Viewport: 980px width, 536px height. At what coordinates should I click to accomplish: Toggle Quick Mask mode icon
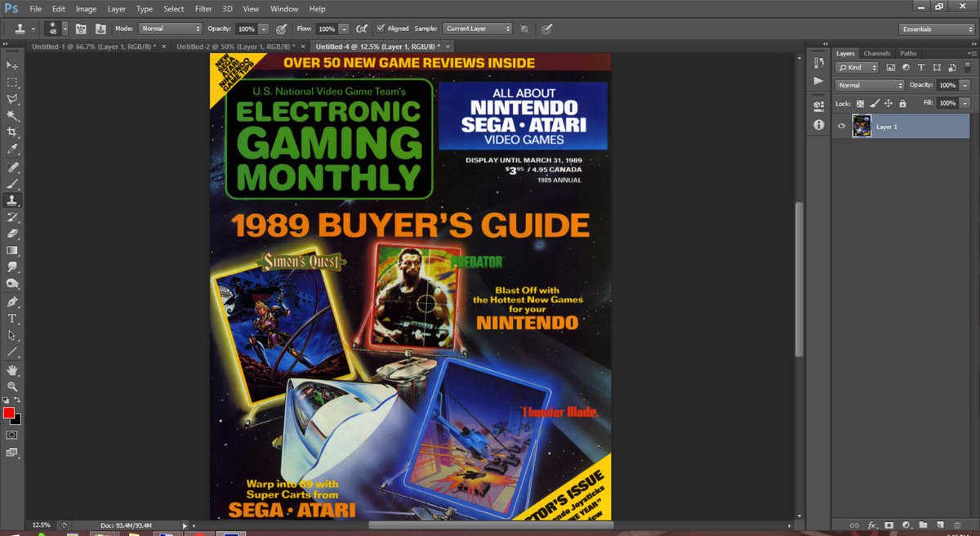click(12, 435)
